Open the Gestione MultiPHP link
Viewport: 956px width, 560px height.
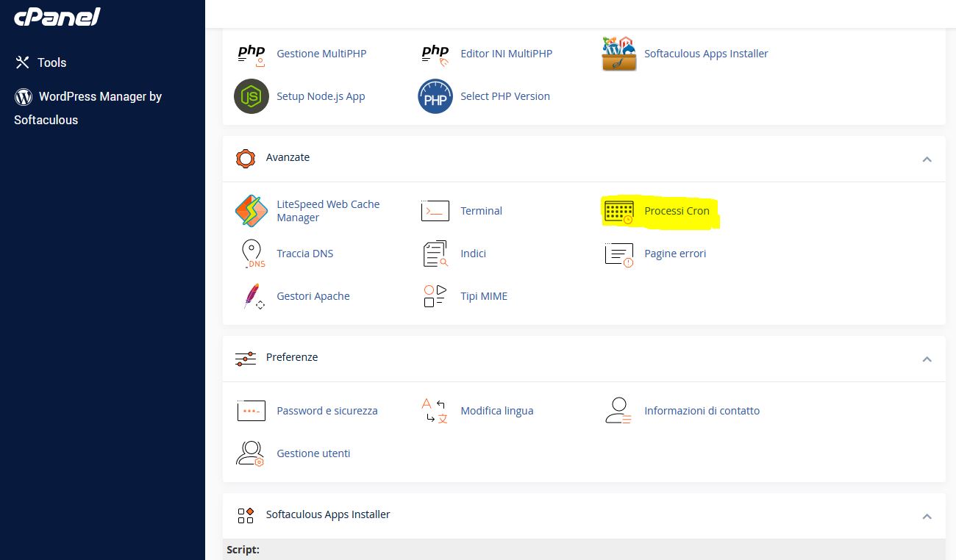tap(321, 54)
